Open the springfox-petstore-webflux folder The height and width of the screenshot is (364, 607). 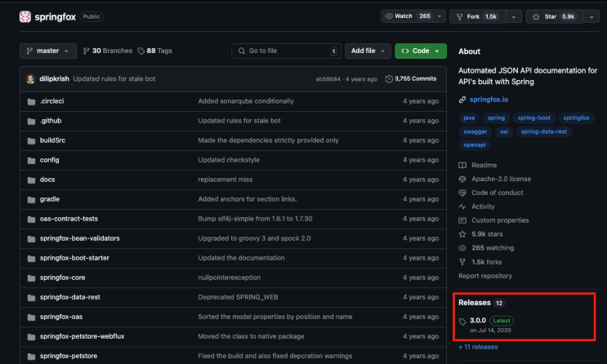82,336
